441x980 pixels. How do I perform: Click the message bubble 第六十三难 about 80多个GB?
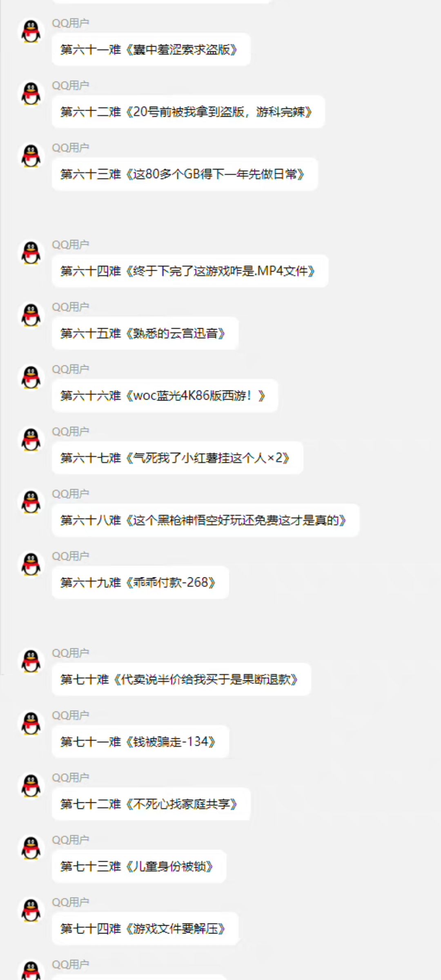click(x=185, y=174)
